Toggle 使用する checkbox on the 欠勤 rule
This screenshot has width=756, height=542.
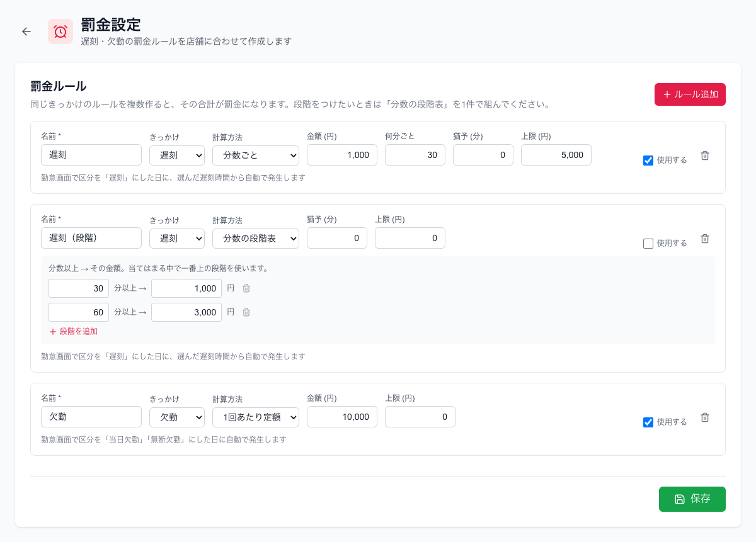[648, 422]
